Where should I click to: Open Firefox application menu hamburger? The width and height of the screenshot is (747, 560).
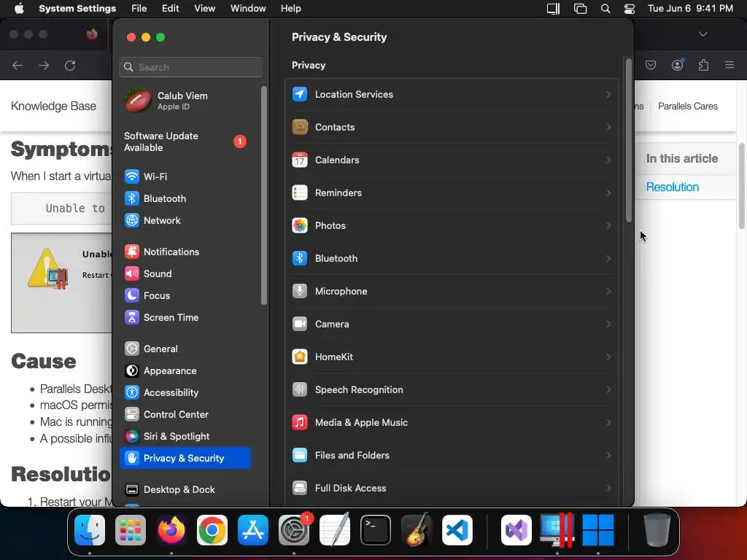coord(729,65)
